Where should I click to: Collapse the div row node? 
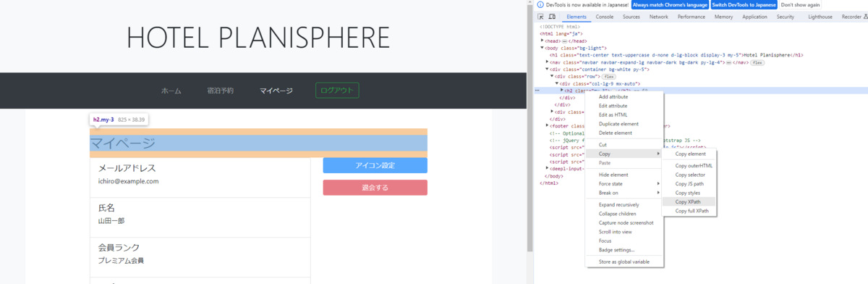[553, 76]
